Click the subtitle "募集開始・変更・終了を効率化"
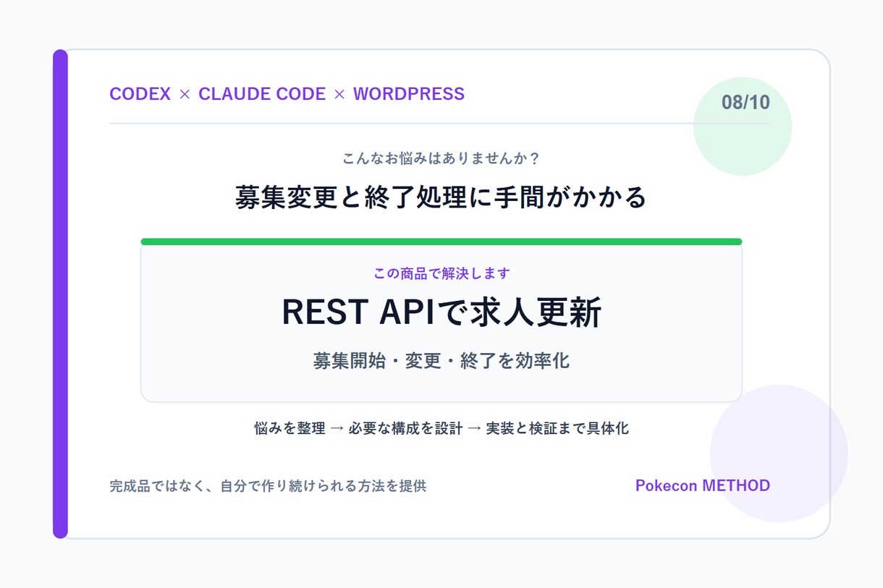The width and height of the screenshot is (883, 588). 441,361
